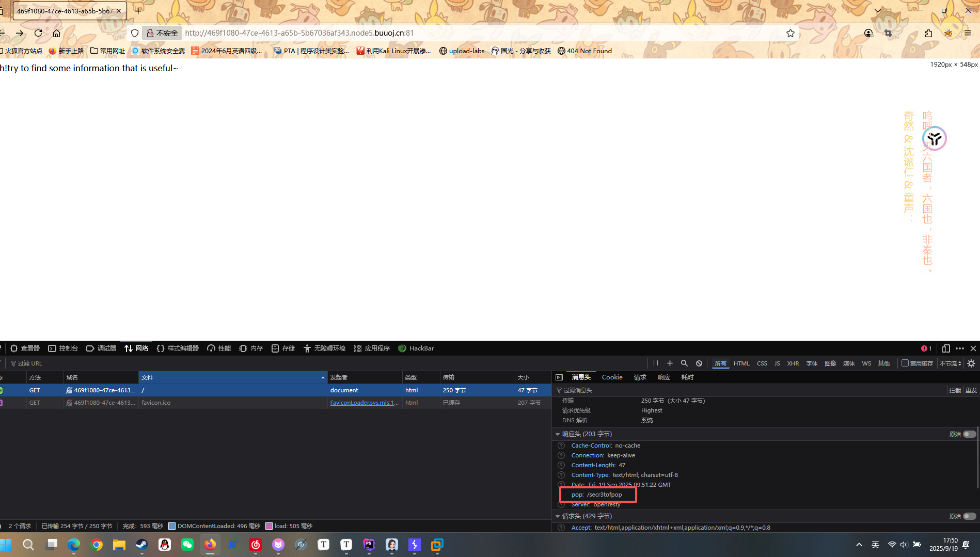The width and height of the screenshot is (980, 557).
Task: Toggle 原始 switch for 请求头
Action: (x=969, y=516)
